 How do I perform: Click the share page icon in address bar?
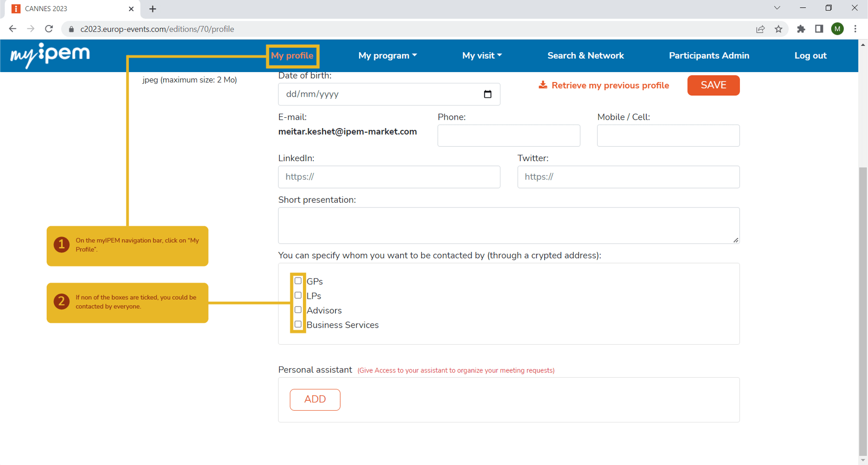point(760,29)
